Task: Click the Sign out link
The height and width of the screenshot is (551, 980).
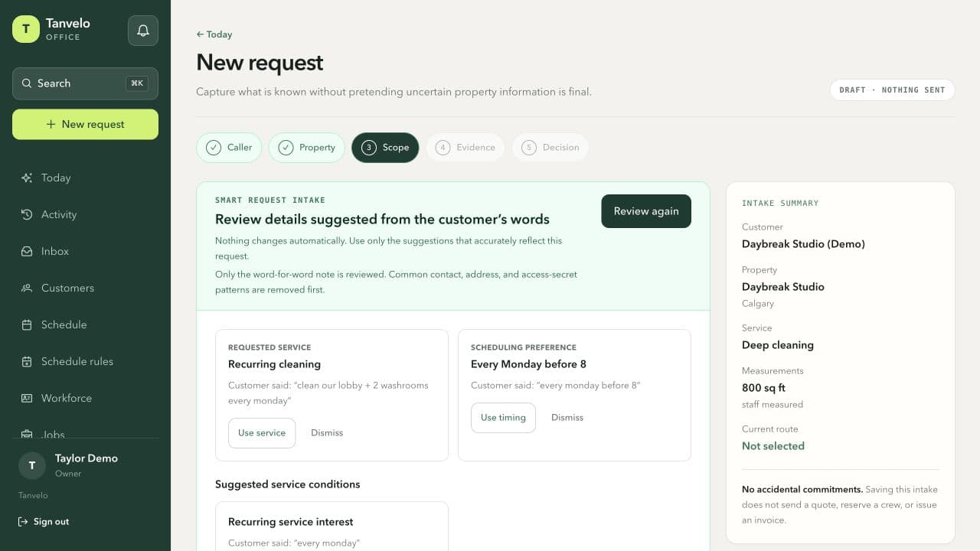Action: (x=44, y=521)
